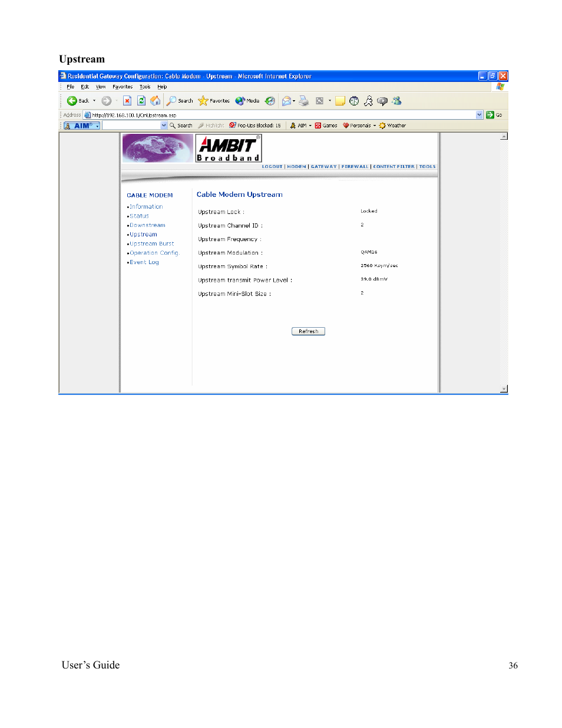
Task: Expand the AIM menu dropdown arrow
Action: point(310,126)
